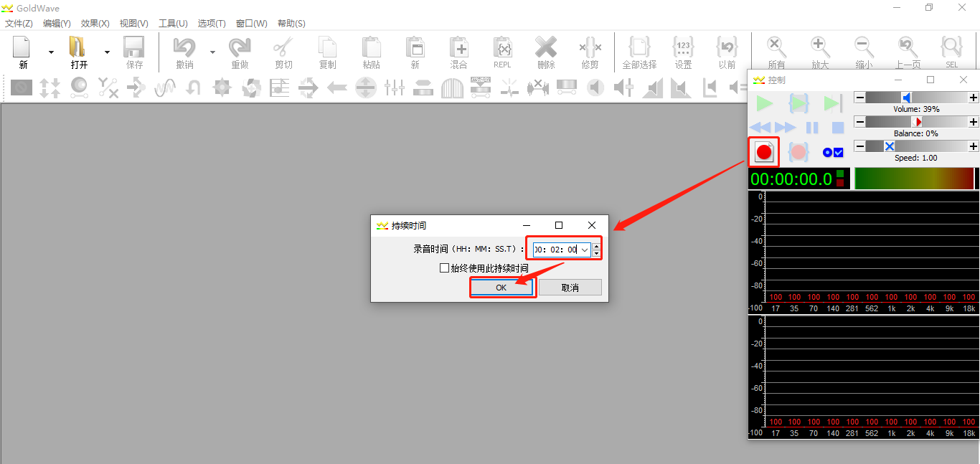Select all using the 全部选择 icon
The height and width of the screenshot is (464, 980).
(639, 53)
